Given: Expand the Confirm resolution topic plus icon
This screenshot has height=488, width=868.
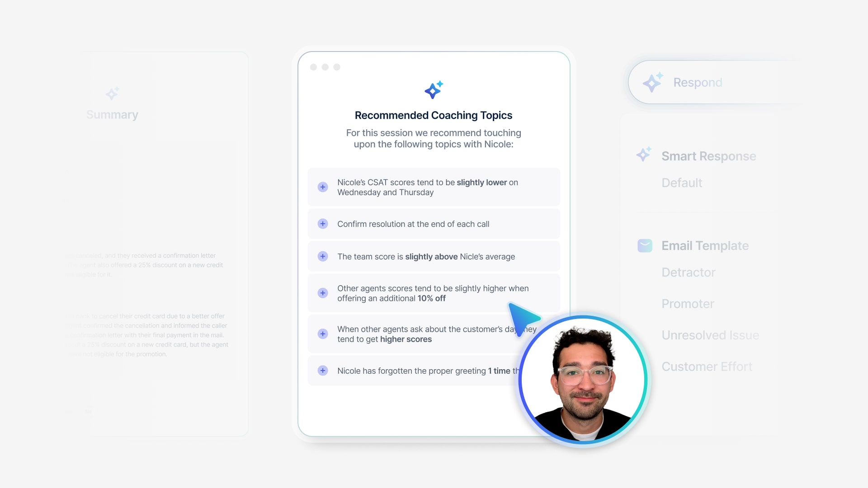Looking at the screenshot, I should [323, 224].
